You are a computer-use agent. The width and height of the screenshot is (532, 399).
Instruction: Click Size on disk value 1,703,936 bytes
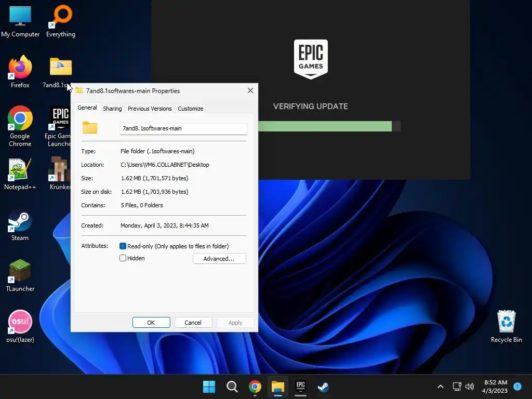click(x=155, y=192)
